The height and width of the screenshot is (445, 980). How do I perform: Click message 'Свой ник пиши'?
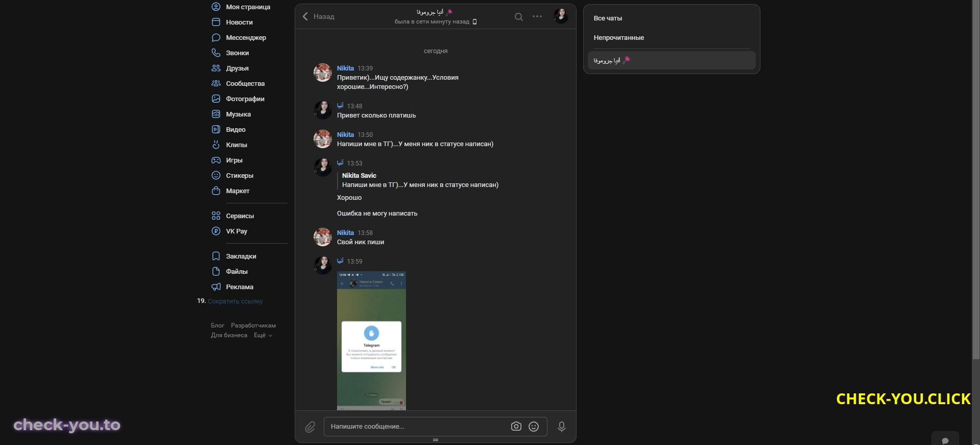[361, 242]
